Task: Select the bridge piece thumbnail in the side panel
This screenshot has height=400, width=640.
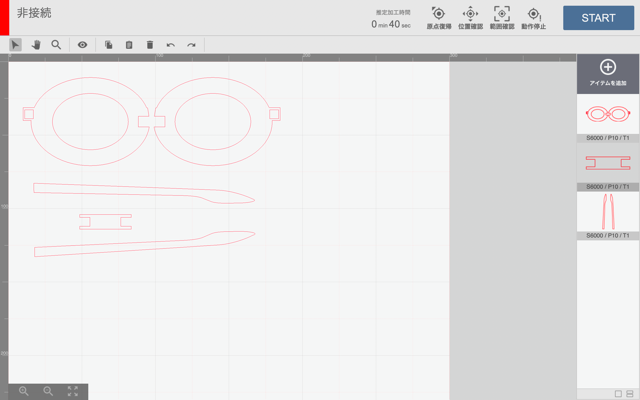Action: coord(608,163)
